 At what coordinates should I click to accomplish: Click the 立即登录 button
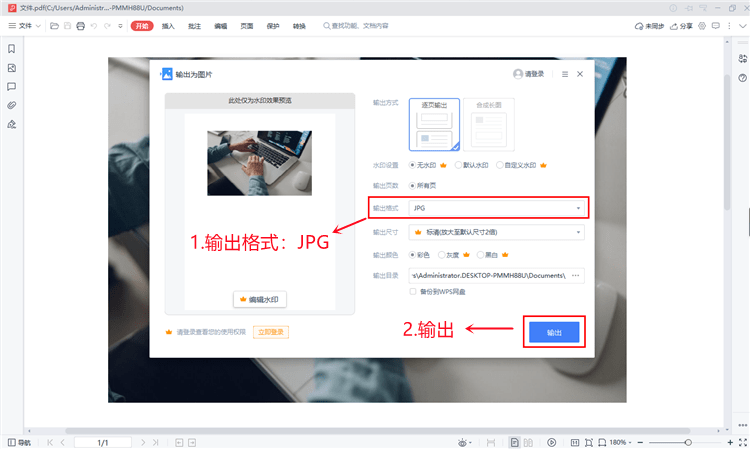tap(271, 332)
